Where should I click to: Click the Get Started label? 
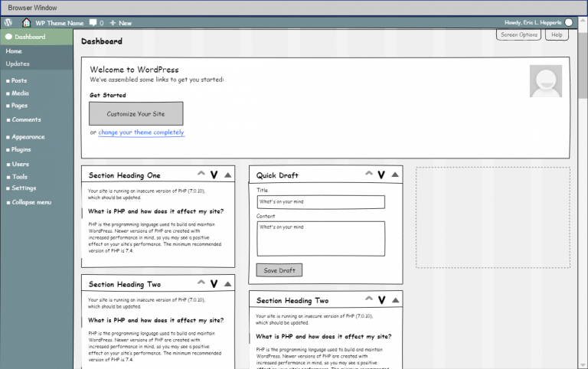click(108, 95)
